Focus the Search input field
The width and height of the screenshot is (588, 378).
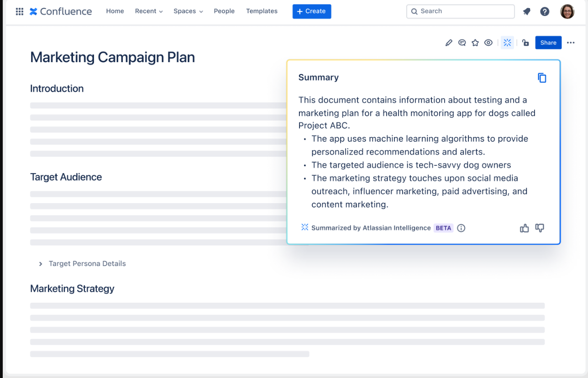tap(460, 11)
